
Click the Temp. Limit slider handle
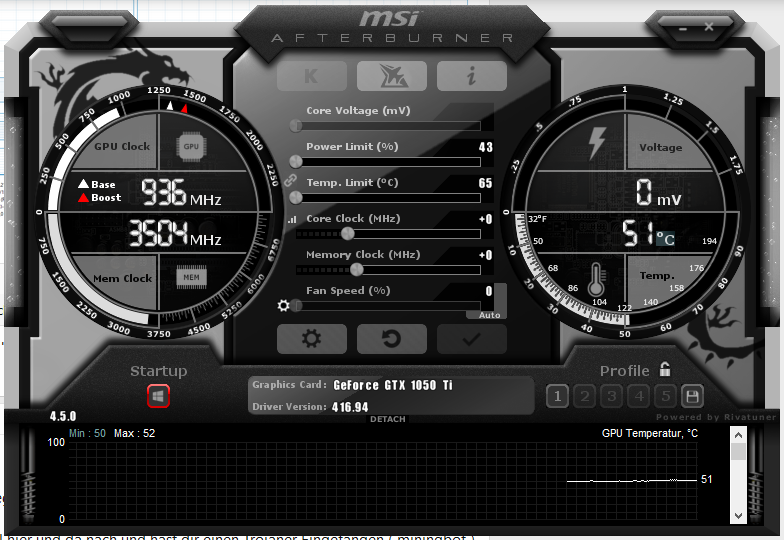[x=296, y=198]
